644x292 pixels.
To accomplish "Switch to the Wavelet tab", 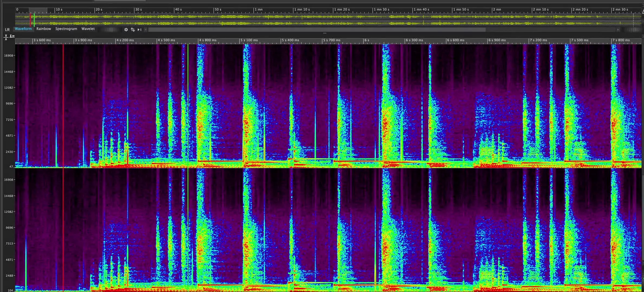I will pyautogui.click(x=88, y=29).
